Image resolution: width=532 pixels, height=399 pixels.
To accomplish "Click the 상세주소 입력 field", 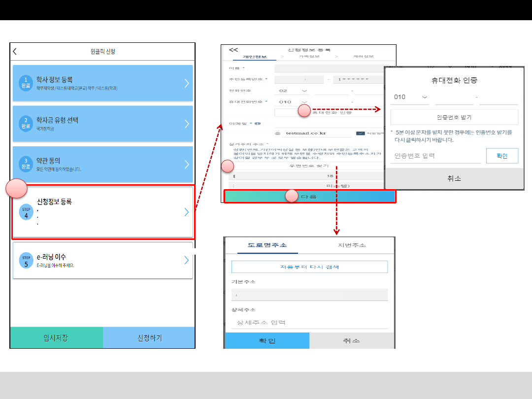I will click(x=309, y=323).
